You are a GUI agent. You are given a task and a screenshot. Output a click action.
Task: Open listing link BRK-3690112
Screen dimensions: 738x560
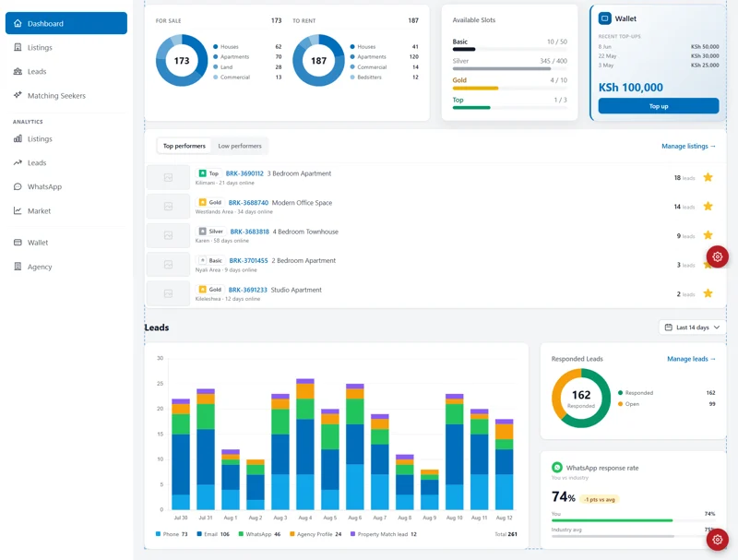pyautogui.click(x=244, y=173)
